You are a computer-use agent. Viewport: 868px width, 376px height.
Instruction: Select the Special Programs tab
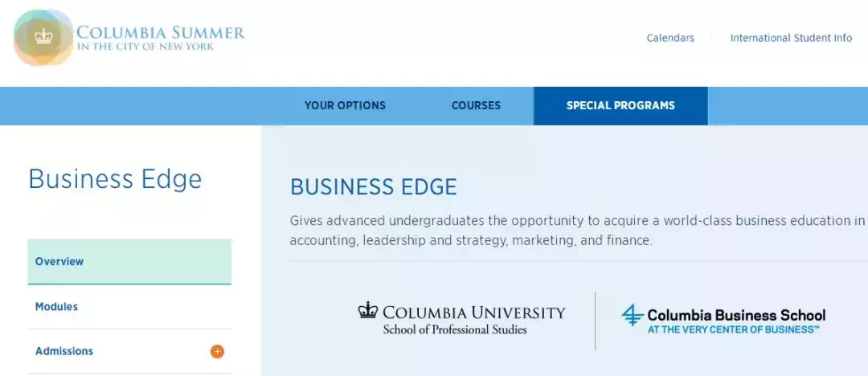(620, 105)
